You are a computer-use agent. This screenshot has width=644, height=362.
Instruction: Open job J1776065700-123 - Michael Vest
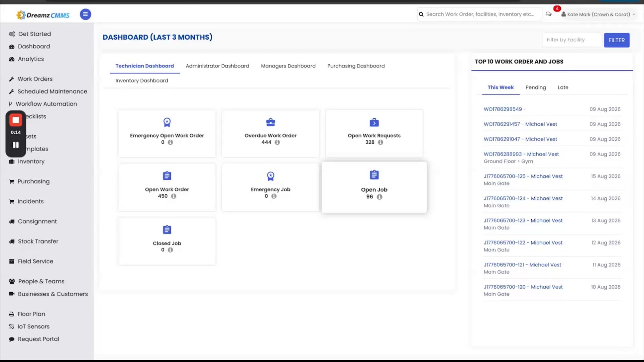[523, 220]
